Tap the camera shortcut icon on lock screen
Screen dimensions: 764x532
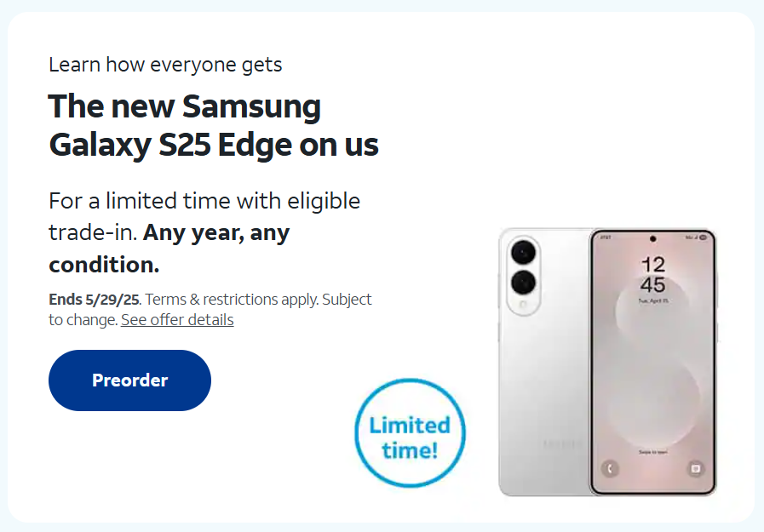click(x=695, y=468)
